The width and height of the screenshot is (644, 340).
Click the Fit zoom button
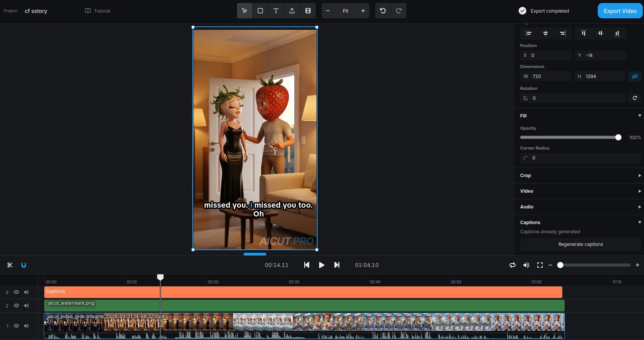coord(346,11)
